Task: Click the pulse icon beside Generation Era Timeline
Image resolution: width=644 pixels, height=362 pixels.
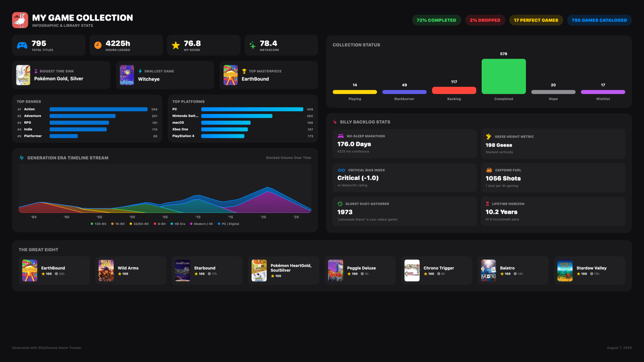Action: pos(22,158)
